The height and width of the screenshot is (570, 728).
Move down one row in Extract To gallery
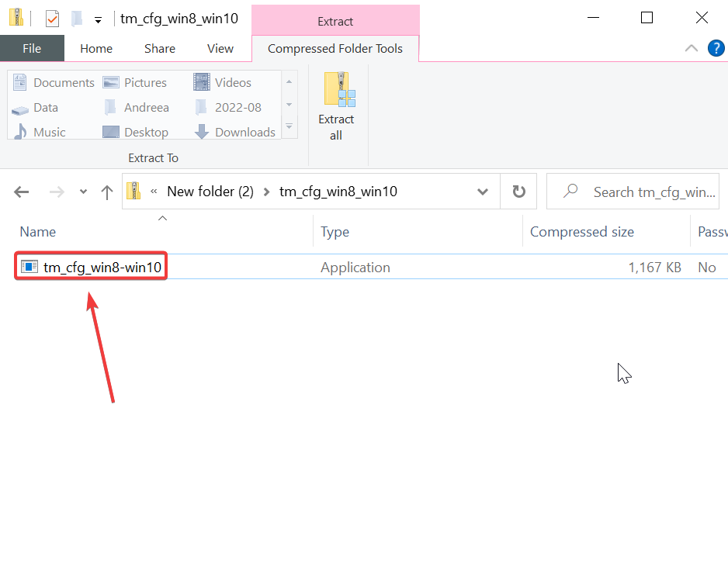(289, 105)
